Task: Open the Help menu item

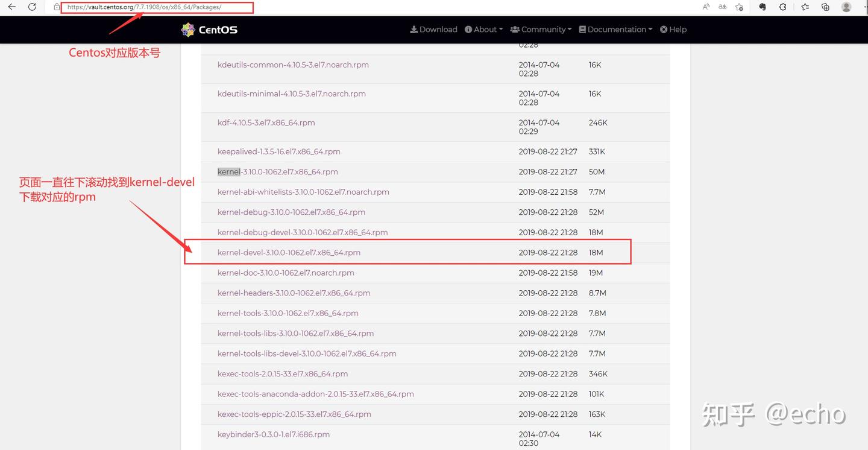Action: click(x=673, y=30)
